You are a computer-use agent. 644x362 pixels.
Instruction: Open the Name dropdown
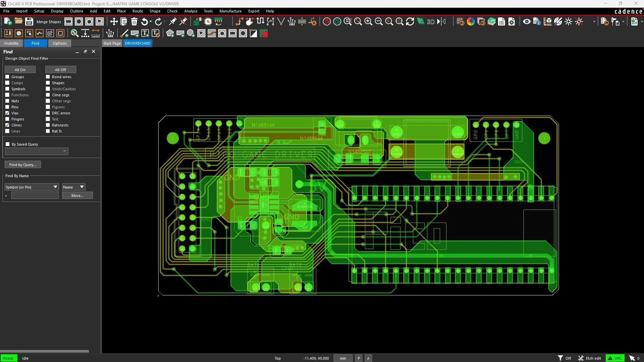tap(73, 187)
